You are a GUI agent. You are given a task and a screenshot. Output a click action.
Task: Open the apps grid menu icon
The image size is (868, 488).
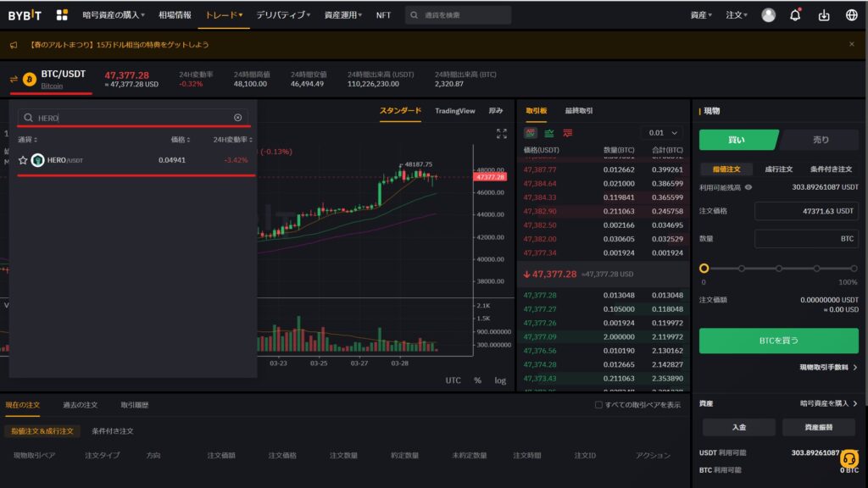(x=62, y=15)
